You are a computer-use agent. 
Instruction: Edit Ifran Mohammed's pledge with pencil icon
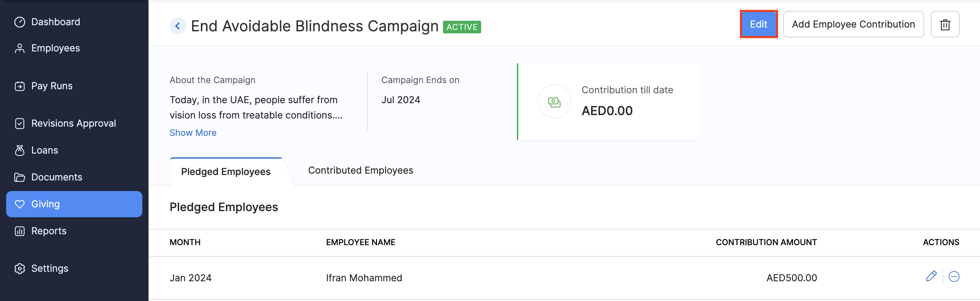point(931,276)
